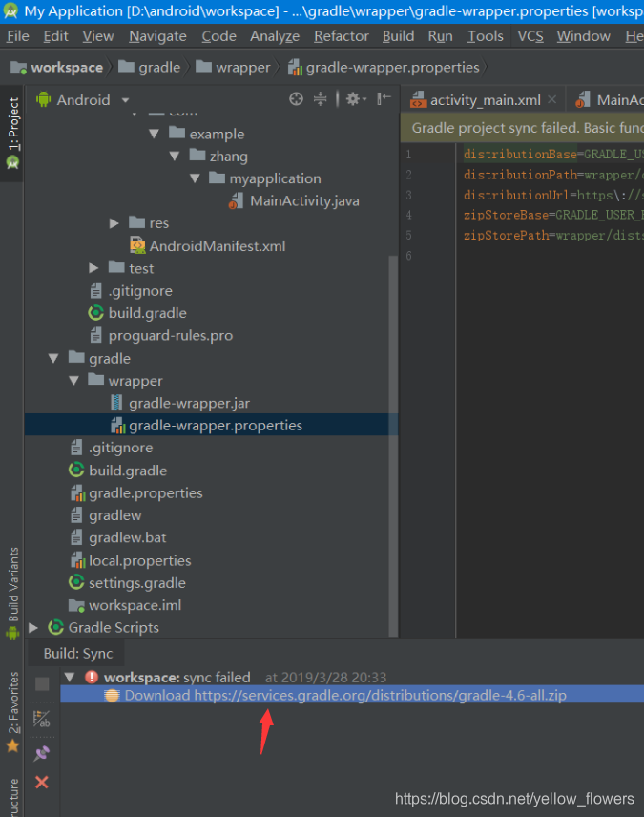This screenshot has height=817, width=644.
Task: Select AndroidManifest.xml file
Action: [x=207, y=246]
